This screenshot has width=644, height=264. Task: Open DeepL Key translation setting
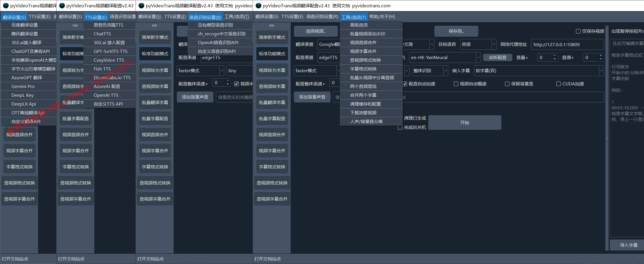[x=23, y=95]
